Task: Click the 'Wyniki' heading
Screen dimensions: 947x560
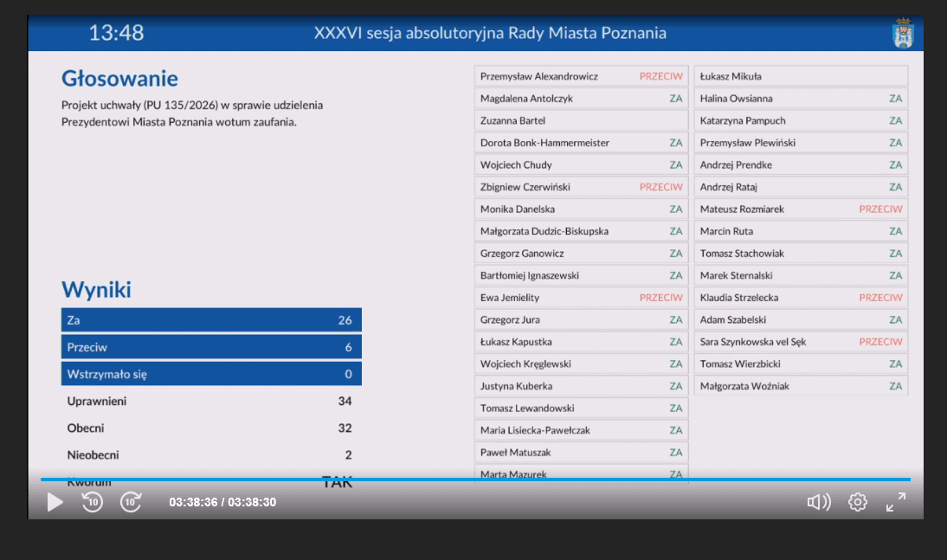Action: pyautogui.click(x=96, y=289)
